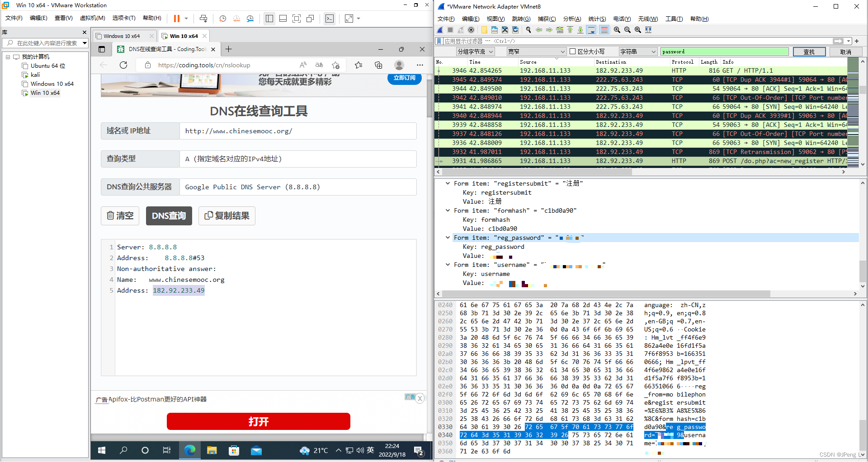Image resolution: width=868 pixels, height=462 pixels.
Task: Open the VMware snapshot manager wrench icon
Action: (x=250, y=19)
